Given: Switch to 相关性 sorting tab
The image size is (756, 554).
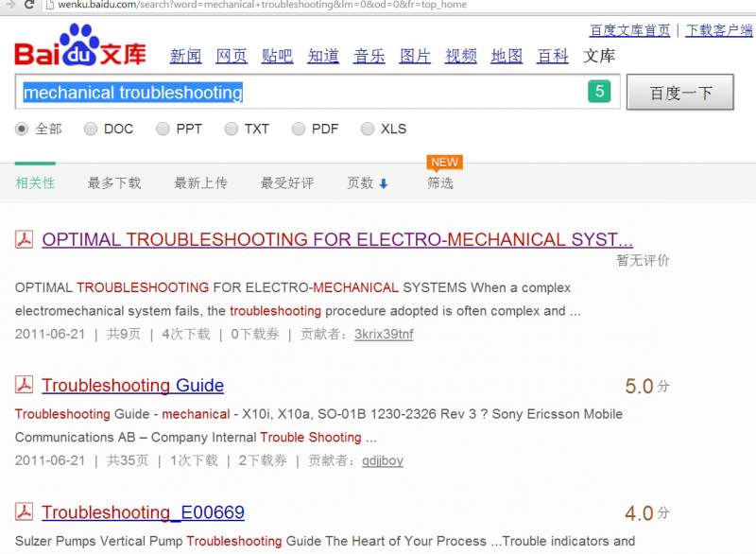Looking at the screenshot, I should click(35, 182).
